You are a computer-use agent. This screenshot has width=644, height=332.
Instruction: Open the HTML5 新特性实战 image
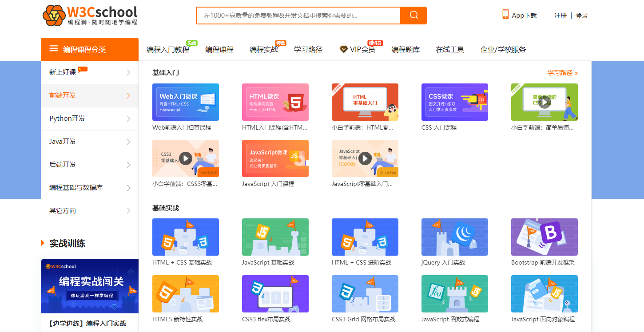186,294
